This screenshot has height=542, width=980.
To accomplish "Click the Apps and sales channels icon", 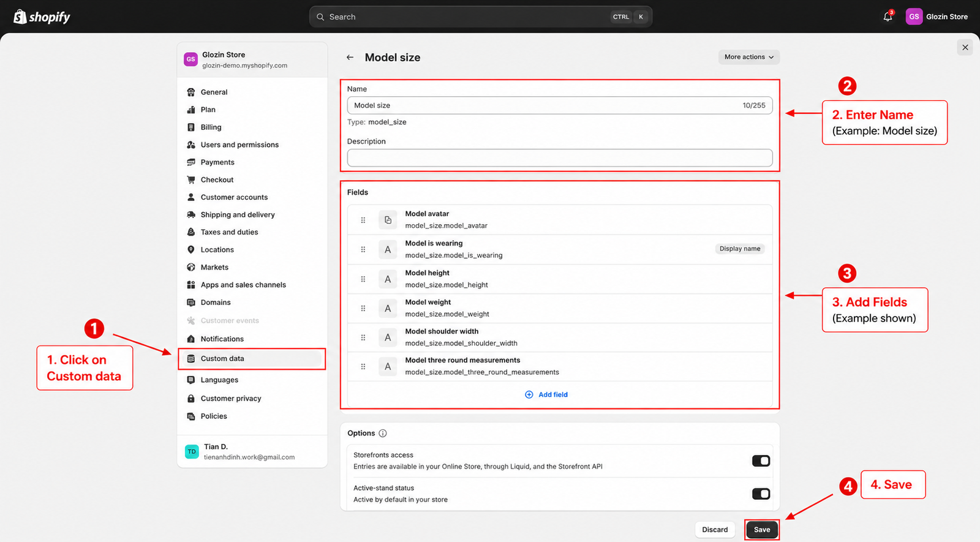I will (191, 285).
